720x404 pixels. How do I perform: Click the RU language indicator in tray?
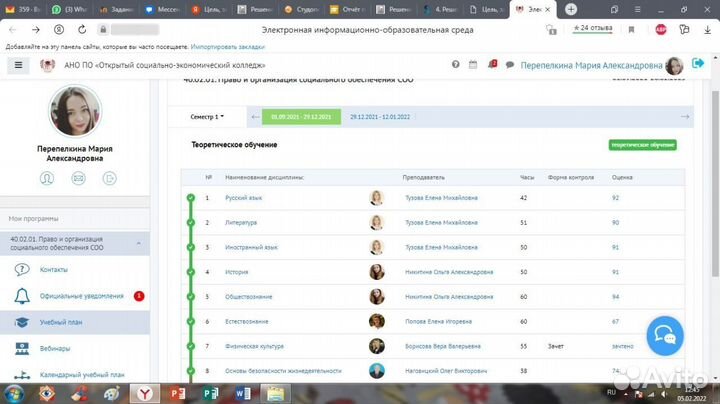[x=611, y=392]
